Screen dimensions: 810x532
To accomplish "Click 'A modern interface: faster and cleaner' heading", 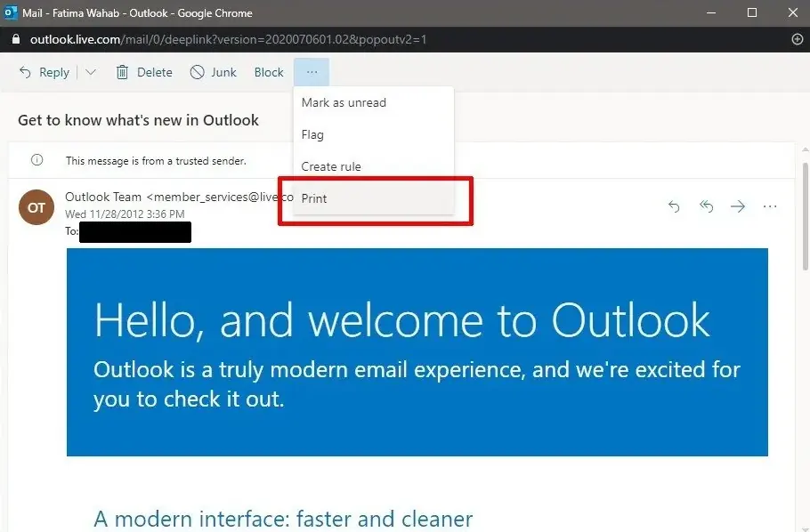I will pos(283,519).
